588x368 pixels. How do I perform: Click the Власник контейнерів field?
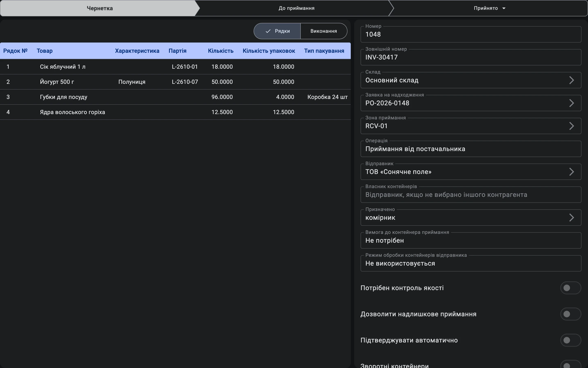(471, 194)
